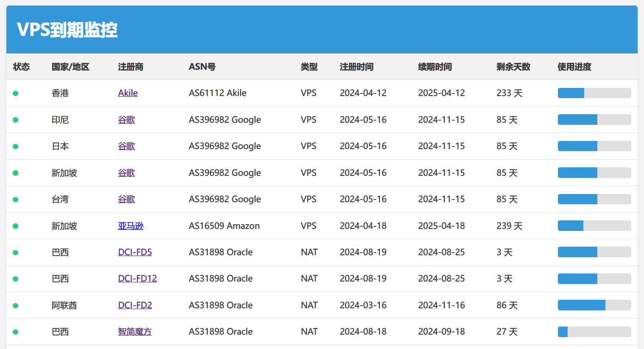Select the 台湾 country cell
This screenshot has width=644, height=349.
[x=60, y=199]
